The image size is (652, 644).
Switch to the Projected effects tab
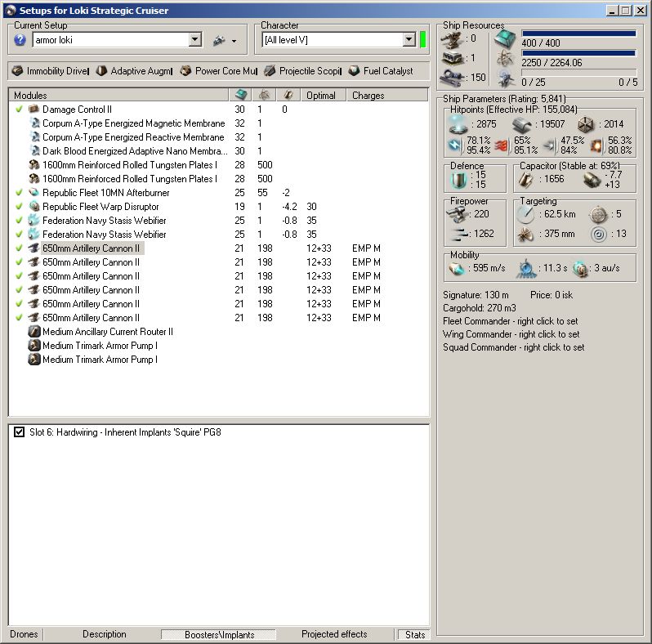pos(334,634)
